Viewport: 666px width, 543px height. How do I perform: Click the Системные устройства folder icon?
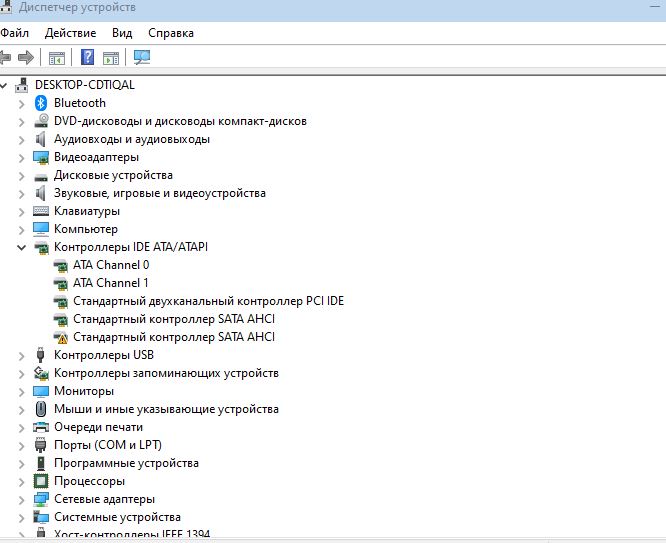coord(41,517)
